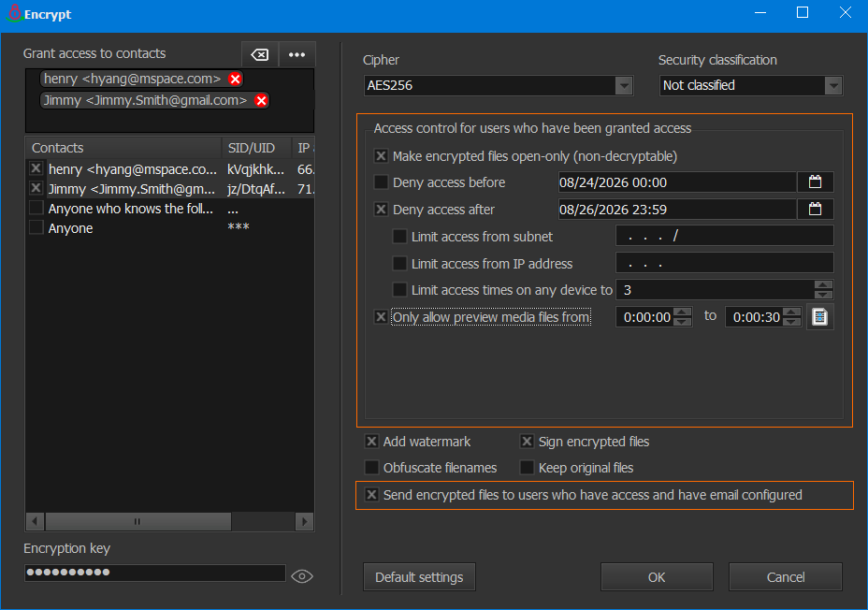Enable the Deny access before checkbox
The image size is (868, 610).
coord(381,182)
